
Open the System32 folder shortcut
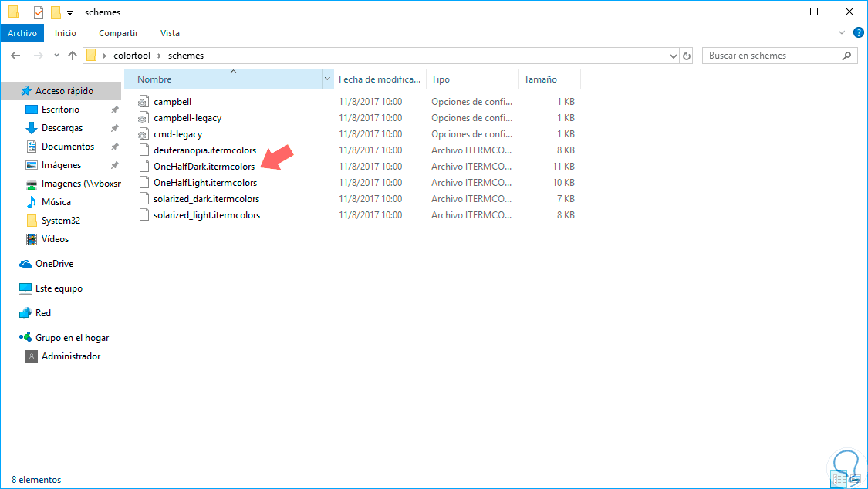pos(60,220)
